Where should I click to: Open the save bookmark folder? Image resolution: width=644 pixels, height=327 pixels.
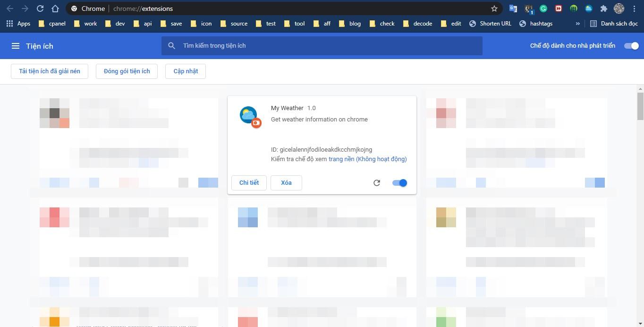(x=171, y=24)
